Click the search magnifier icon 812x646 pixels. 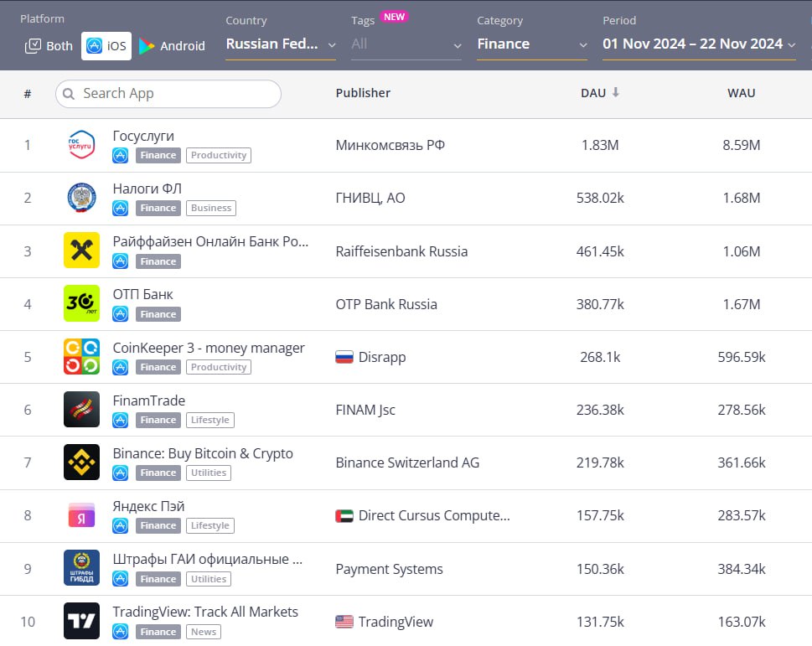(x=69, y=94)
